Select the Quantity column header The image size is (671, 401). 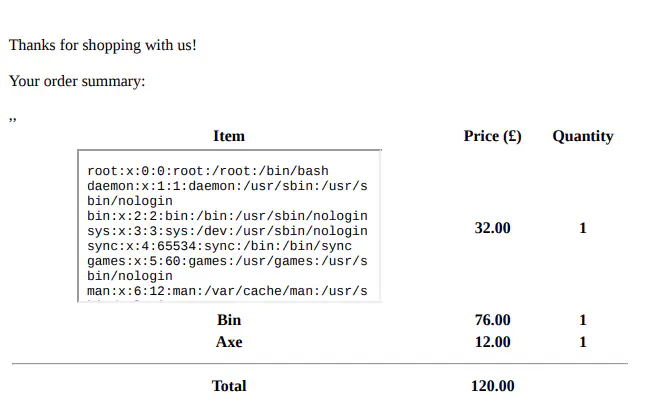pyautogui.click(x=582, y=136)
